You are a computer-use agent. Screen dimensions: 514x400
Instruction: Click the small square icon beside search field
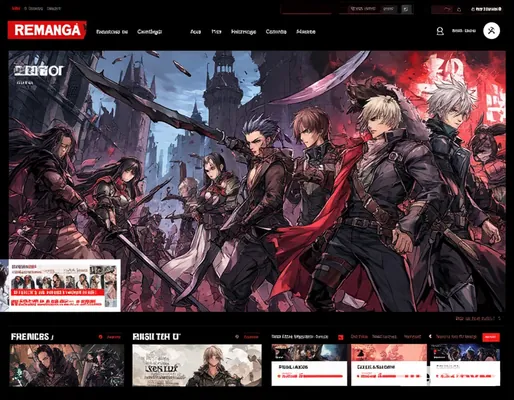(406, 9)
